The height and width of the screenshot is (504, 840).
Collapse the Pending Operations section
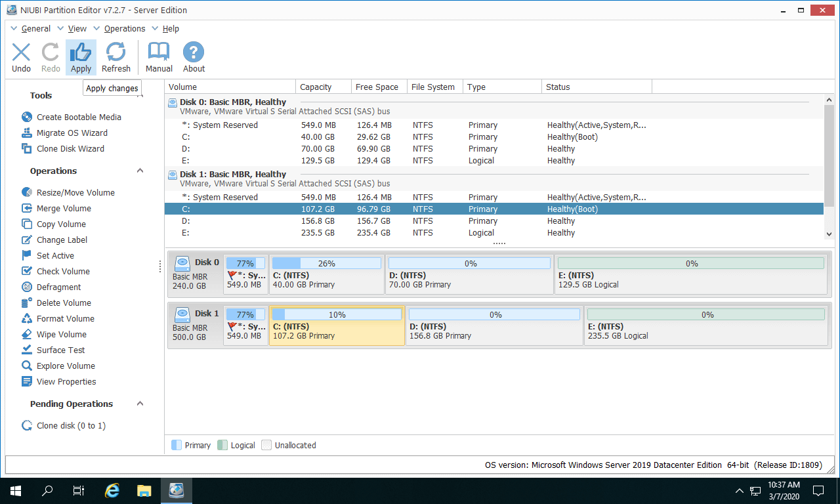point(140,404)
